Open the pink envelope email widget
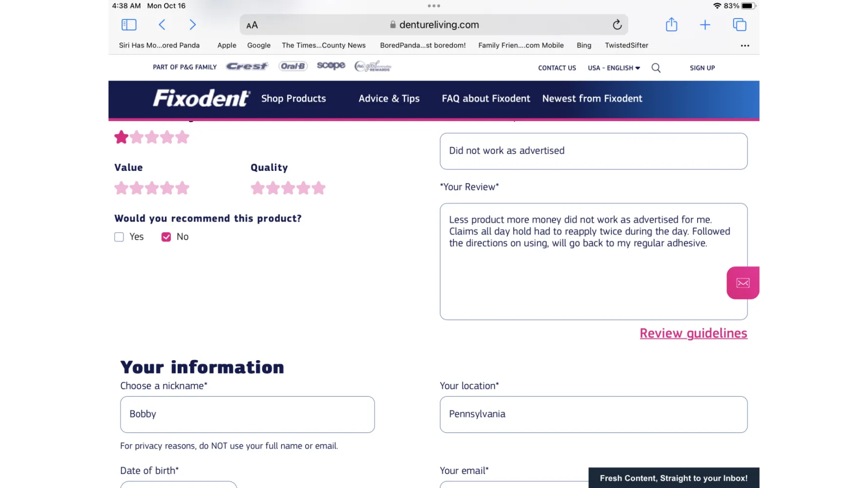This screenshot has height=488, width=868. point(743,283)
